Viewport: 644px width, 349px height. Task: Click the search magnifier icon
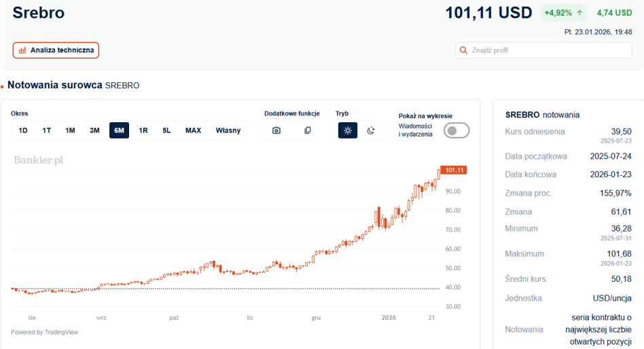pyautogui.click(x=463, y=50)
